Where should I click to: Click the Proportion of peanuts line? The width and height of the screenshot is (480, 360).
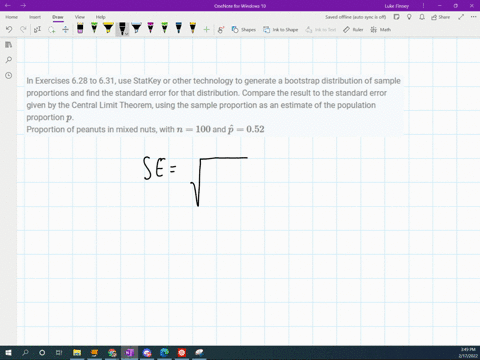145,129
